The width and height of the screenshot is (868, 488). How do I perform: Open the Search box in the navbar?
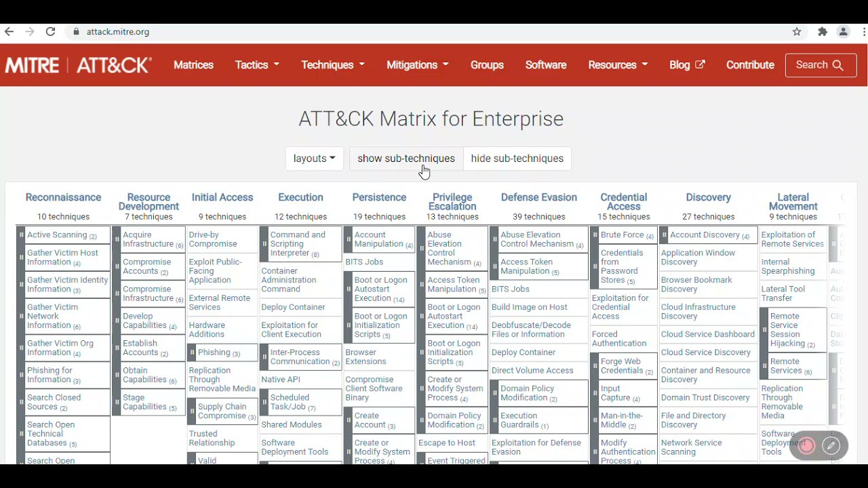click(821, 65)
